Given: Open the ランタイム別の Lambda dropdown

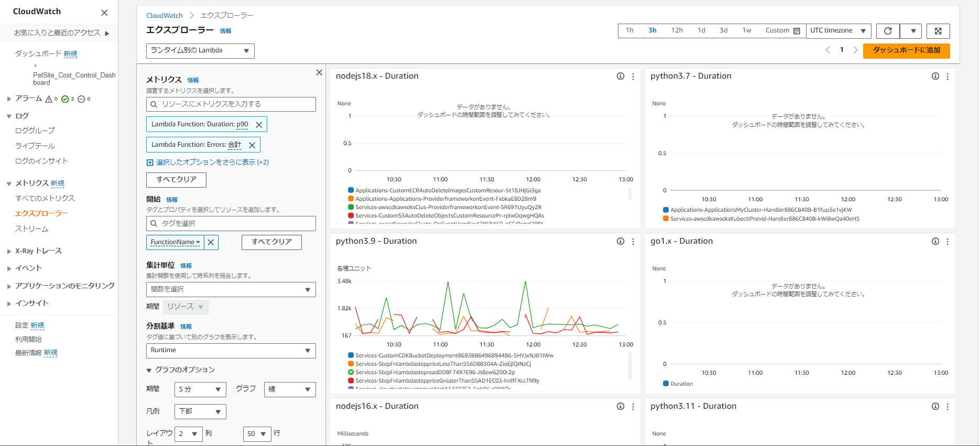Looking at the screenshot, I should pyautogui.click(x=200, y=51).
